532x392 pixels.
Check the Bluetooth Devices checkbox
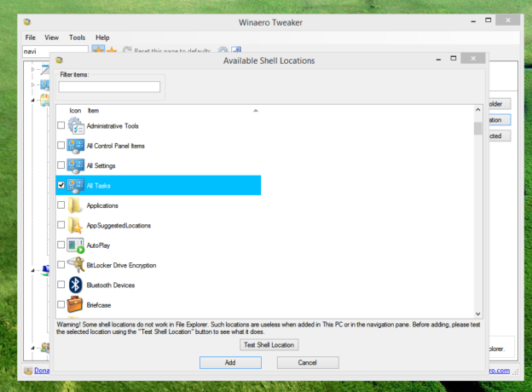coord(61,285)
